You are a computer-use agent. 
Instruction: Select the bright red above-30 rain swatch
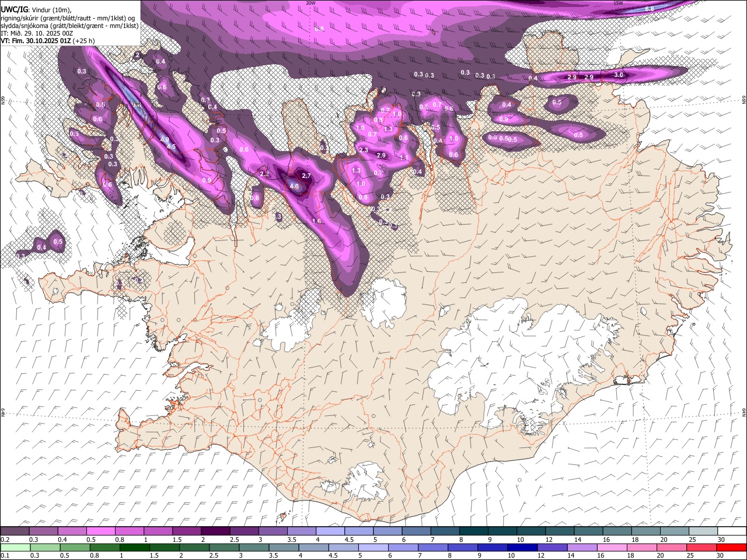tap(732, 548)
